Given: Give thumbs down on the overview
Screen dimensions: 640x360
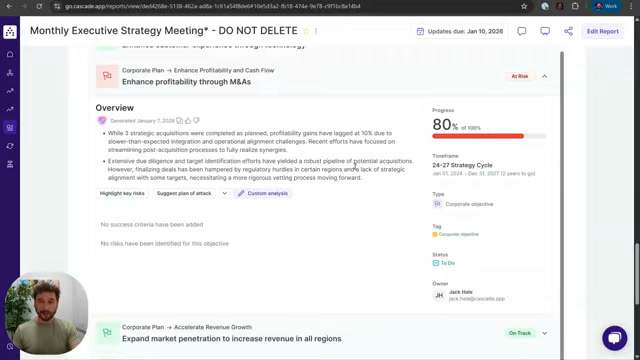Looking at the screenshot, I should click(196, 120).
